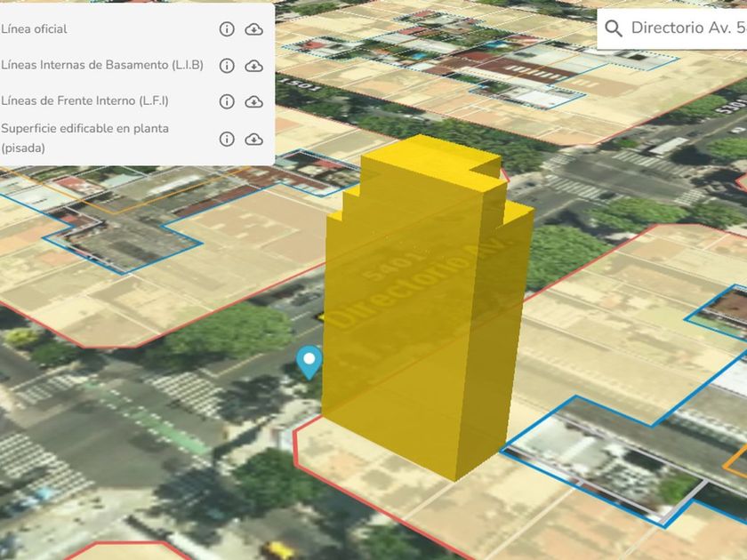Focus the Directorio Av. address search field
The width and height of the screenshot is (747, 560).
pos(687,28)
